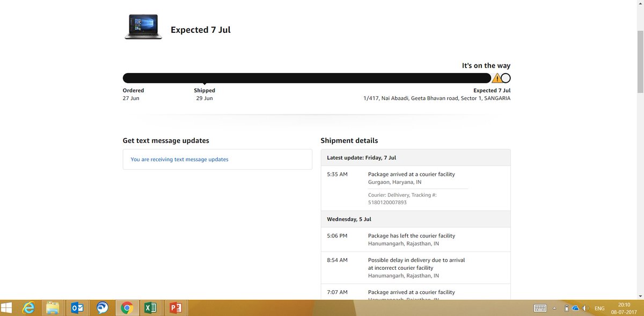Click the 'Ordered' label
The width and height of the screenshot is (644, 316).
[133, 90]
